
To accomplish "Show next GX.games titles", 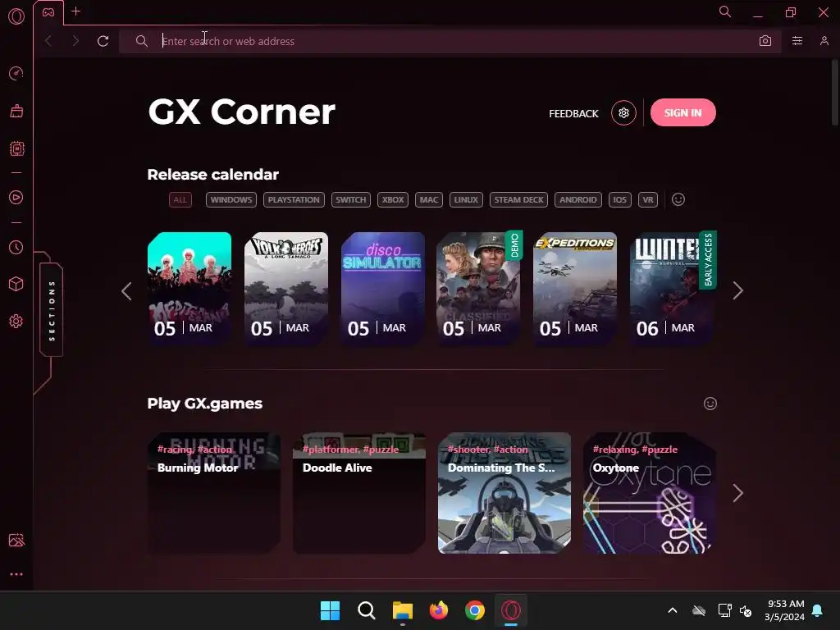I will (x=737, y=493).
